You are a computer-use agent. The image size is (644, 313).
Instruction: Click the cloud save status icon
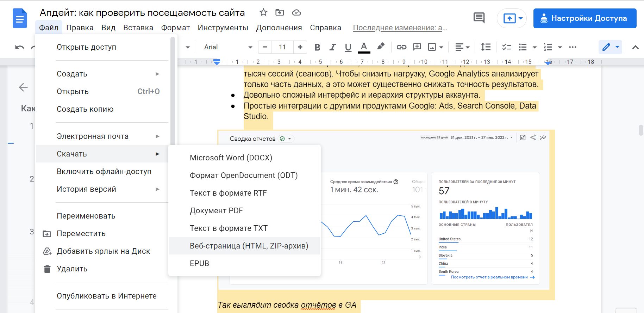(x=296, y=13)
